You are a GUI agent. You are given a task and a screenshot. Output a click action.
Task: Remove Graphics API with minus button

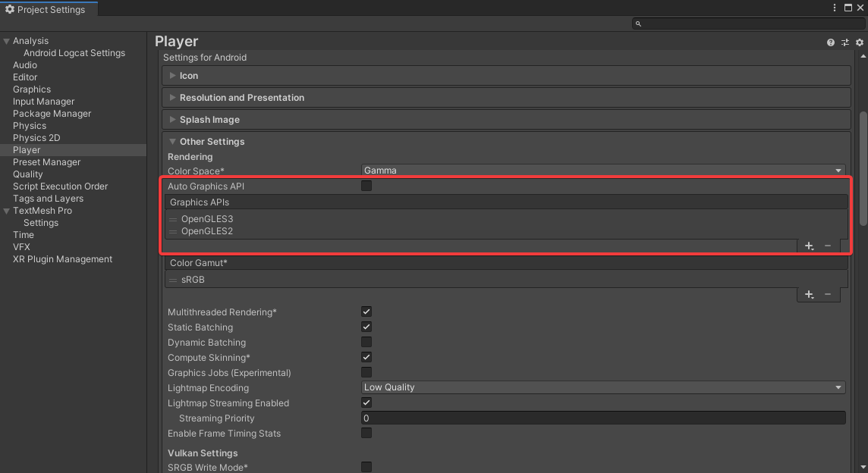828,246
